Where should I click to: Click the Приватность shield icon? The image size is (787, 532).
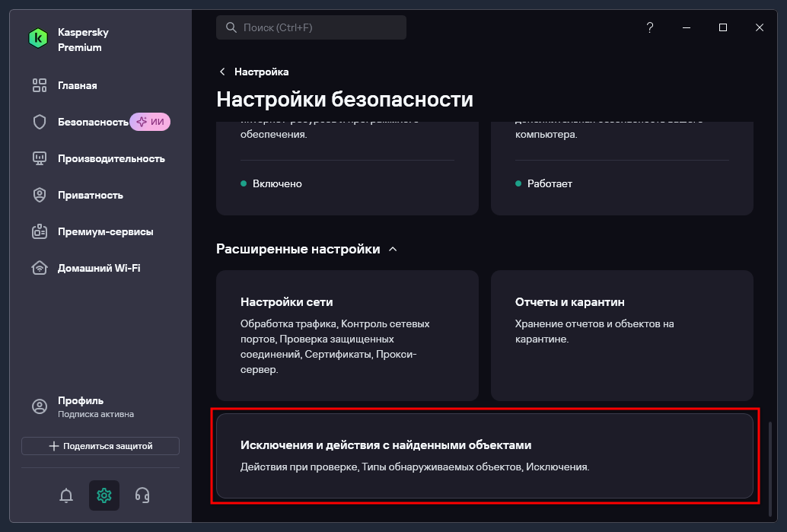(x=39, y=196)
